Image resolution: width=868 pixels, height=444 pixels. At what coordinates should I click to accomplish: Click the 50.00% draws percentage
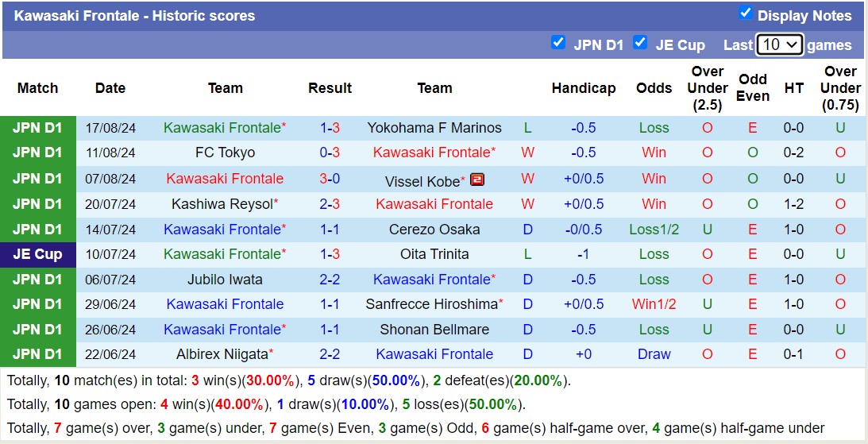click(x=395, y=381)
